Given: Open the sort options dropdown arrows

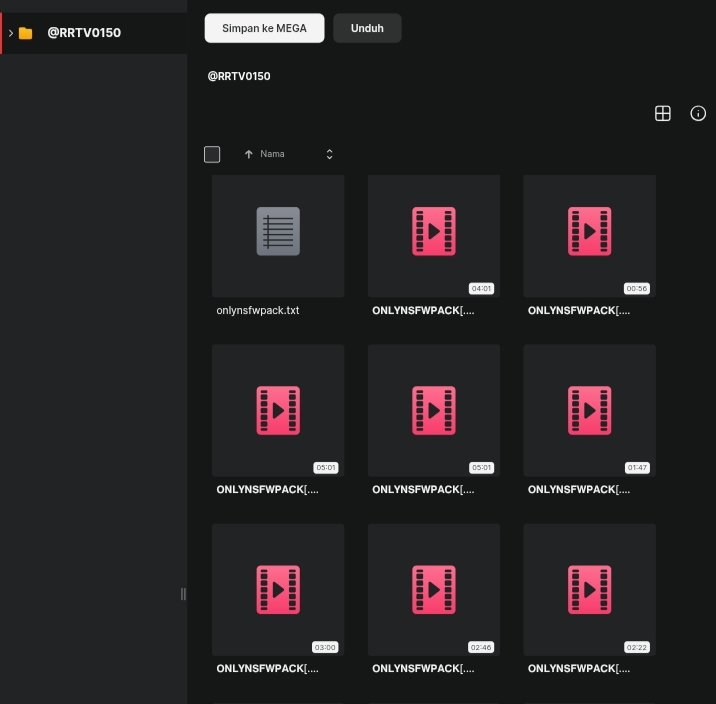Looking at the screenshot, I should point(329,154).
